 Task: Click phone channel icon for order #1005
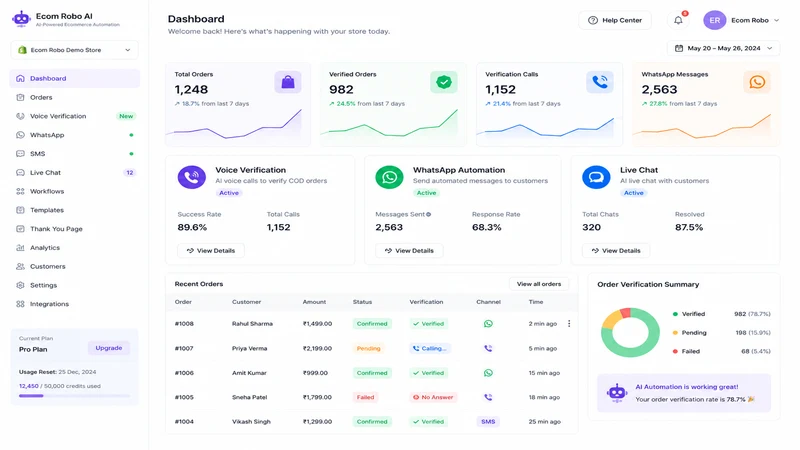pyautogui.click(x=488, y=397)
